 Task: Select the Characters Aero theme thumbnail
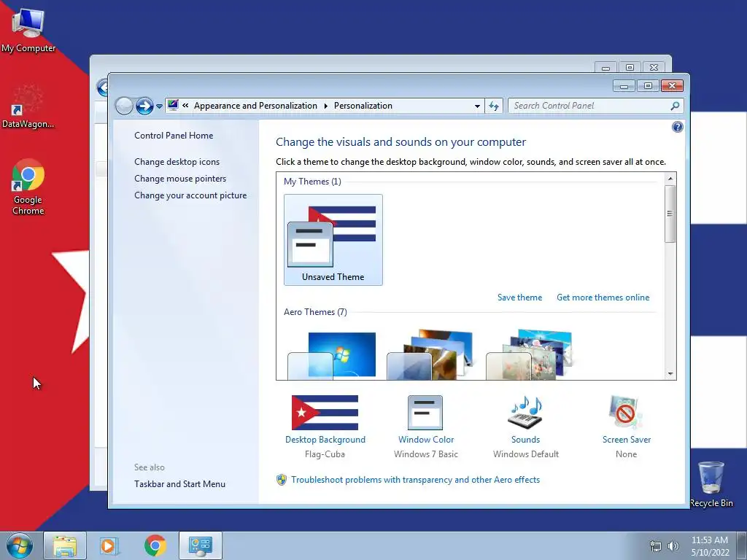(x=530, y=354)
